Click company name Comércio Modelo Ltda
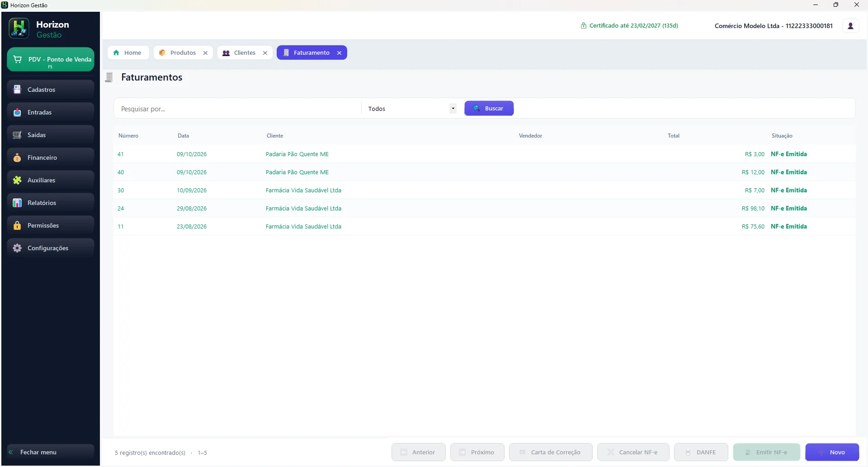 pos(774,26)
